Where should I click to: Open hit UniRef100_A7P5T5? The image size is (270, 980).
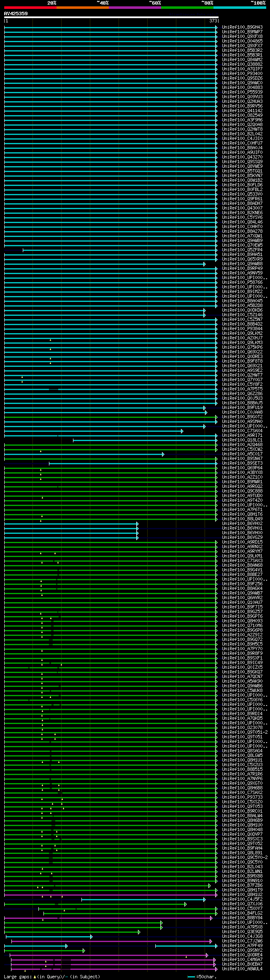(x=242, y=389)
